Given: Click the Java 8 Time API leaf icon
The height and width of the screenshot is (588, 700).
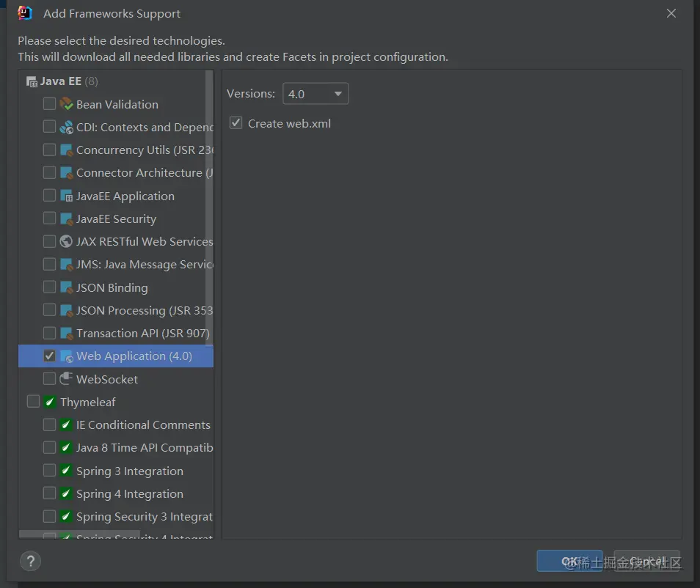Looking at the screenshot, I should [66, 447].
